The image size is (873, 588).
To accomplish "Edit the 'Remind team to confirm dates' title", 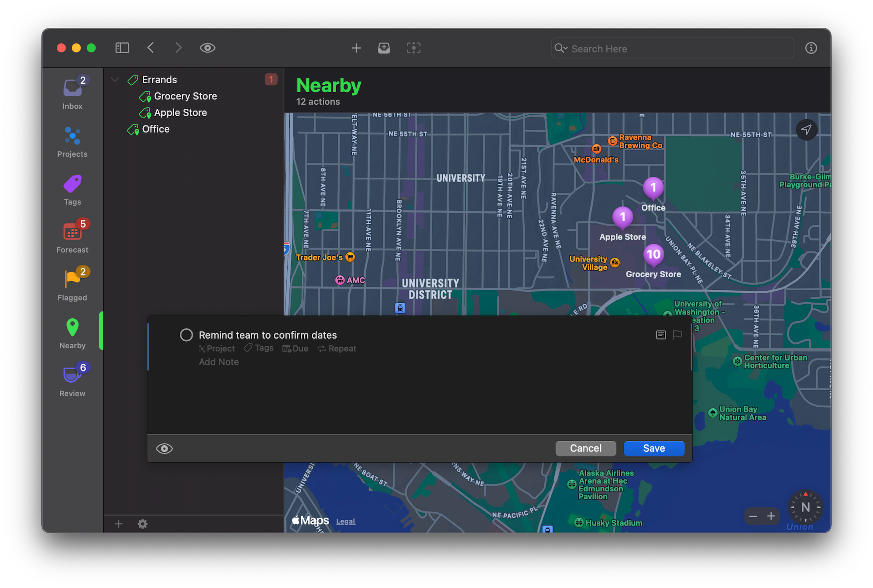I will 268,335.
